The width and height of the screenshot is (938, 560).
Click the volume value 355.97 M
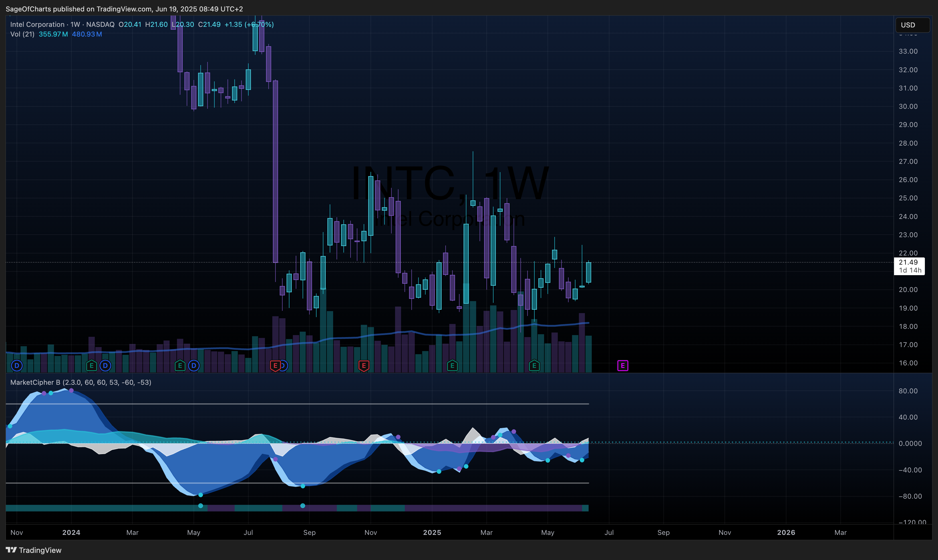[53, 34]
